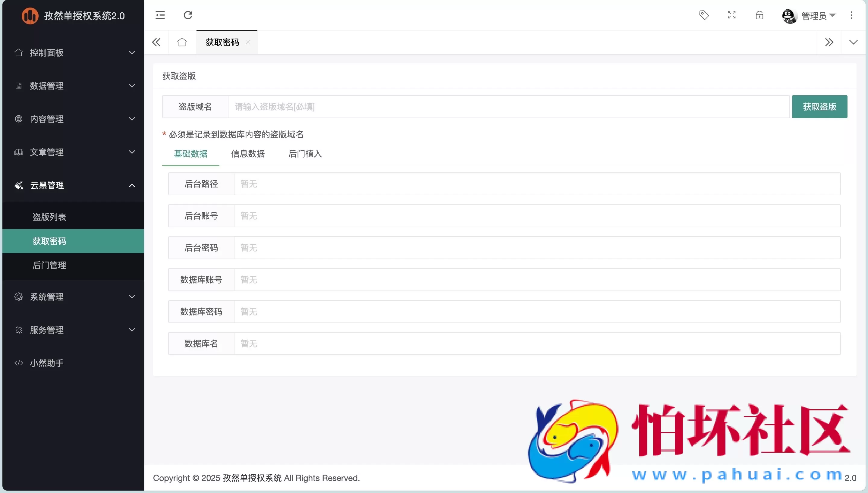Click the double-left chevron before the tabs
This screenshot has width=868, height=493.
pyautogui.click(x=156, y=42)
